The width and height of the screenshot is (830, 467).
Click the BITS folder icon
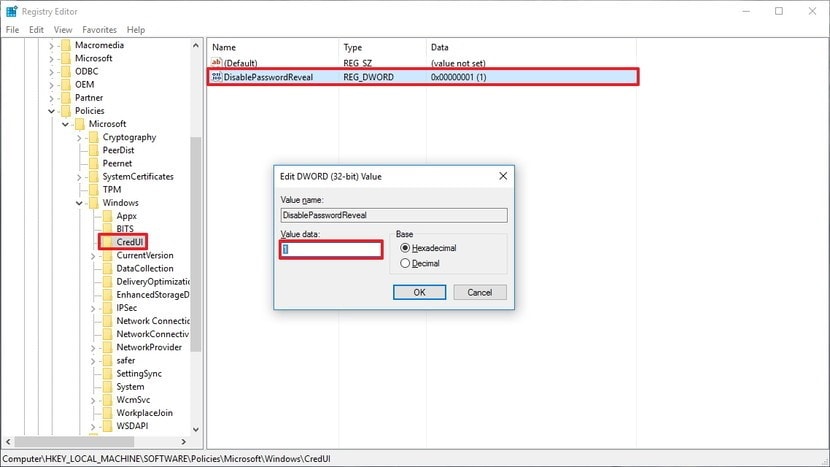tap(107, 229)
